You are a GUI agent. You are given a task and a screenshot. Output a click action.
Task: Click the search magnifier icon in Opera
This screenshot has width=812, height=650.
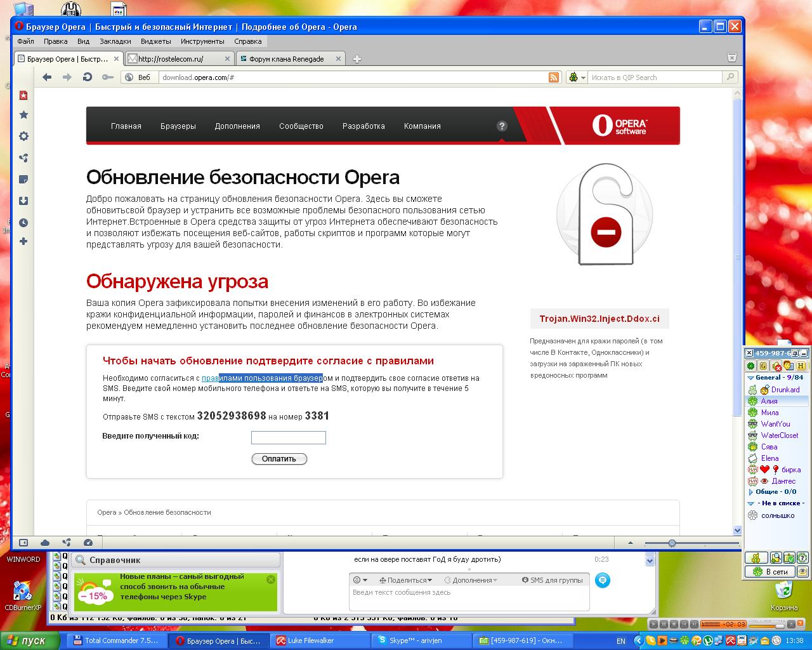(x=730, y=77)
